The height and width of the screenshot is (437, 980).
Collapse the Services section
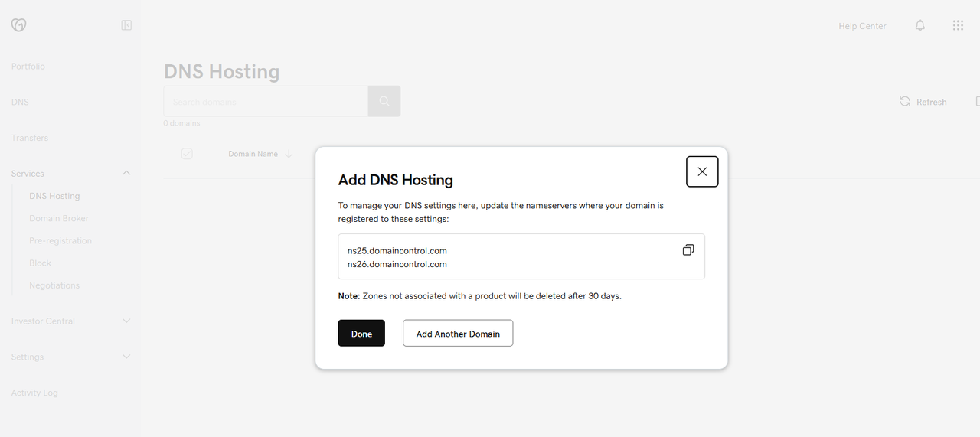tap(126, 174)
